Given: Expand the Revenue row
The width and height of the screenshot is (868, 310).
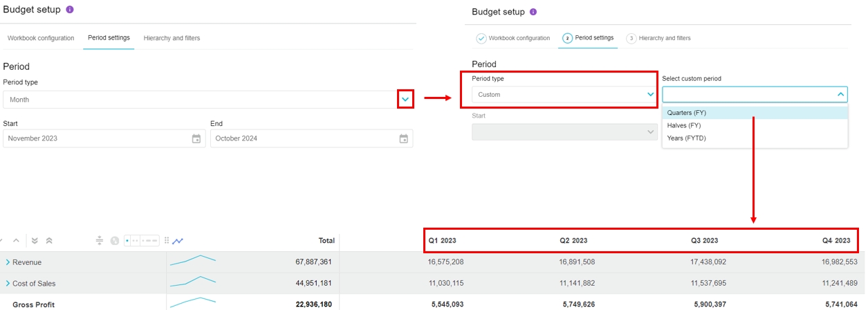Looking at the screenshot, I should pyautogui.click(x=8, y=262).
